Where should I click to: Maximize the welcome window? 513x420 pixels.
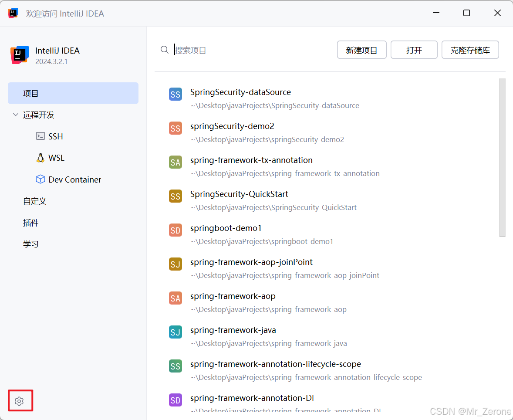466,13
